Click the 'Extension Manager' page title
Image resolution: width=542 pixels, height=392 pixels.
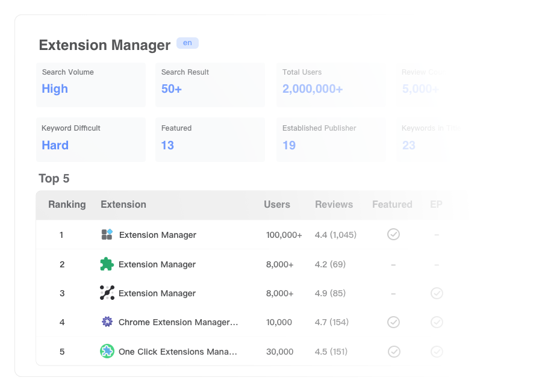104,45
